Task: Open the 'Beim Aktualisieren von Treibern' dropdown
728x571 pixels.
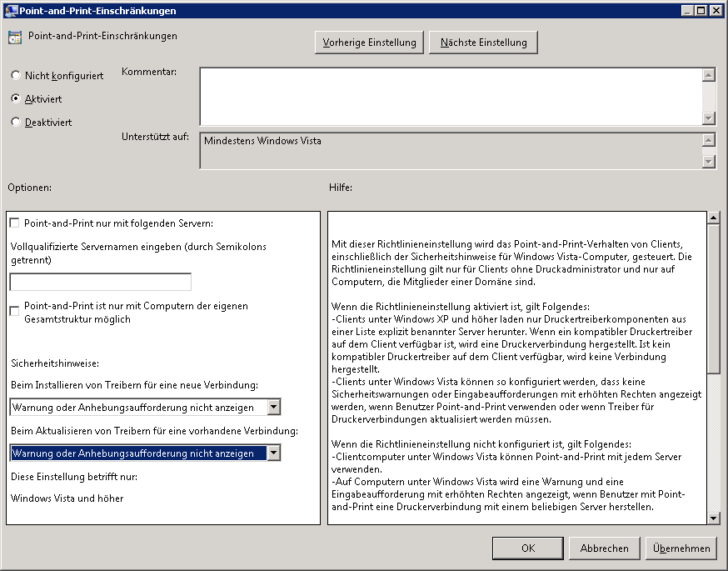Action: 273,453
